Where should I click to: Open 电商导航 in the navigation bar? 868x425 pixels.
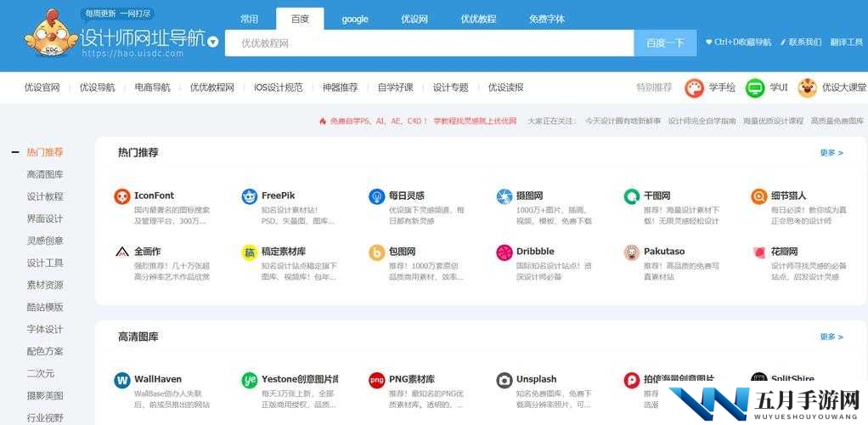153,88
